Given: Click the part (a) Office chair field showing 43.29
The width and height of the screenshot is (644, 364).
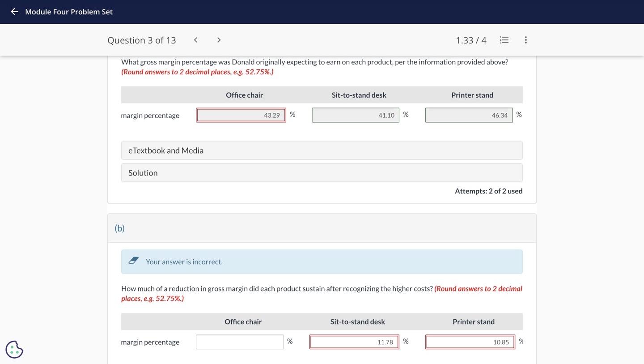Looking at the screenshot, I should click(x=241, y=115).
